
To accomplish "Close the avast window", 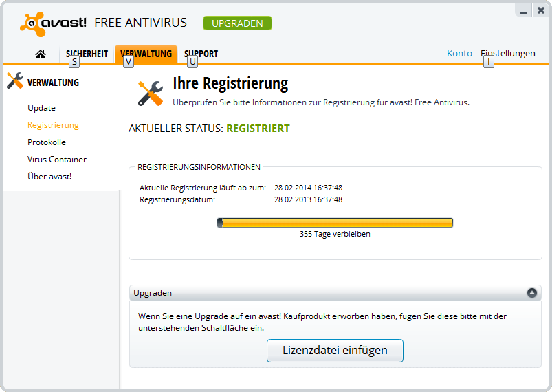I will point(541,10).
